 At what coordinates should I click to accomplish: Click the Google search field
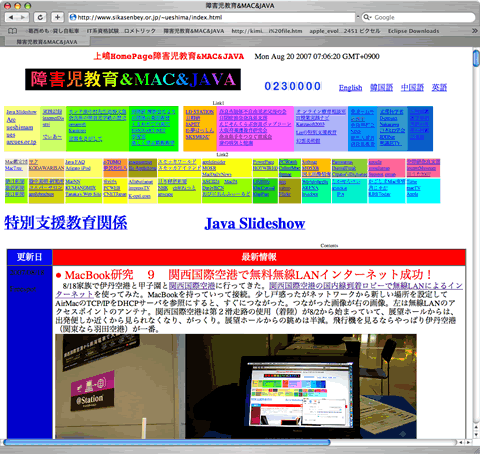[419, 17]
